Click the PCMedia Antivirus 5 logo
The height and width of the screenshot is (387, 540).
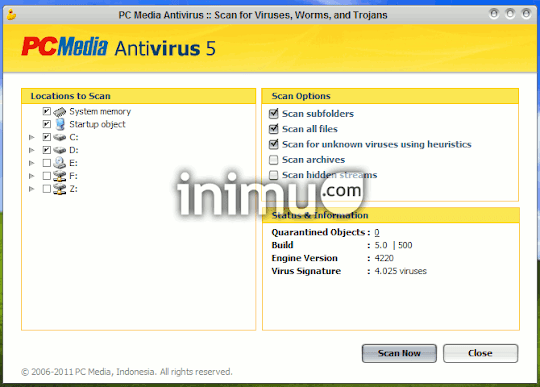(118, 47)
